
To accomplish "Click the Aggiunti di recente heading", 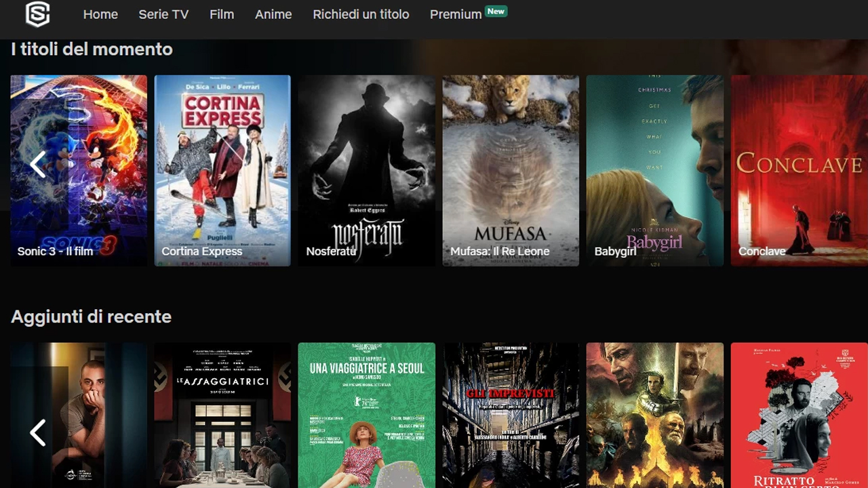I will pos(91,317).
